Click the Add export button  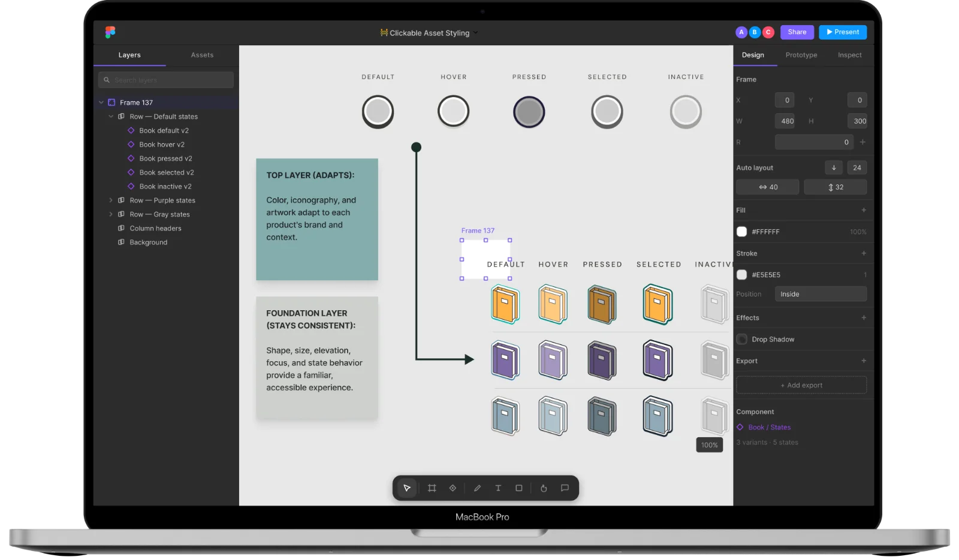point(801,385)
